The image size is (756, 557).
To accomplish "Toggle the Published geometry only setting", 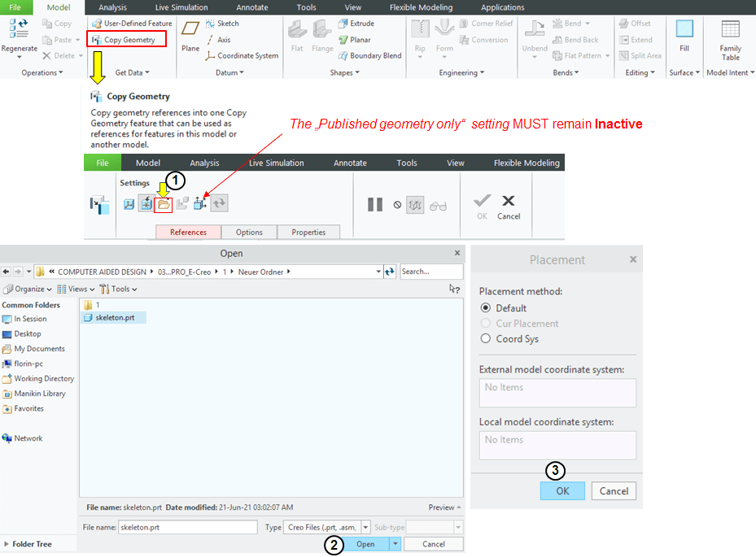I will (199, 204).
